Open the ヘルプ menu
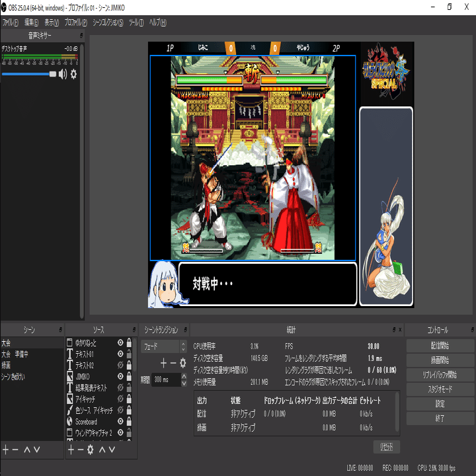The height and width of the screenshot is (476, 476). pyautogui.click(x=157, y=22)
